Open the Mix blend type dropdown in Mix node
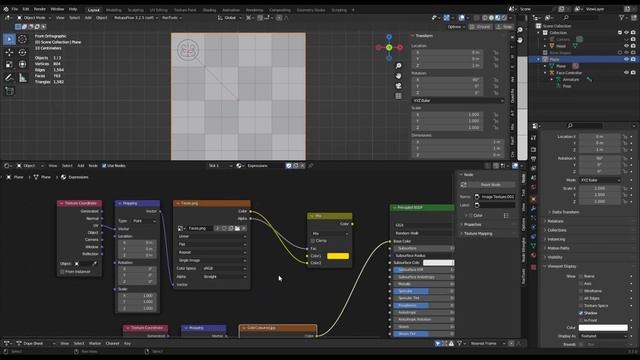This screenshot has width=640, height=360. pyautogui.click(x=330, y=234)
